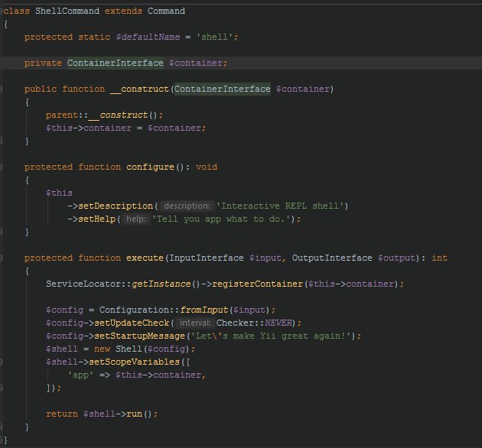
Task: Click ContainerInterface type hint in constructor parameters
Action: (223, 89)
